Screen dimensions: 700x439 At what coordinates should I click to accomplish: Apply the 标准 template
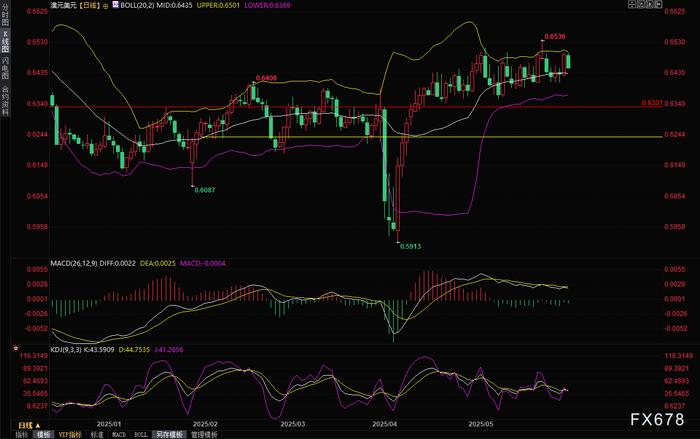pyautogui.click(x=97, y=435)
